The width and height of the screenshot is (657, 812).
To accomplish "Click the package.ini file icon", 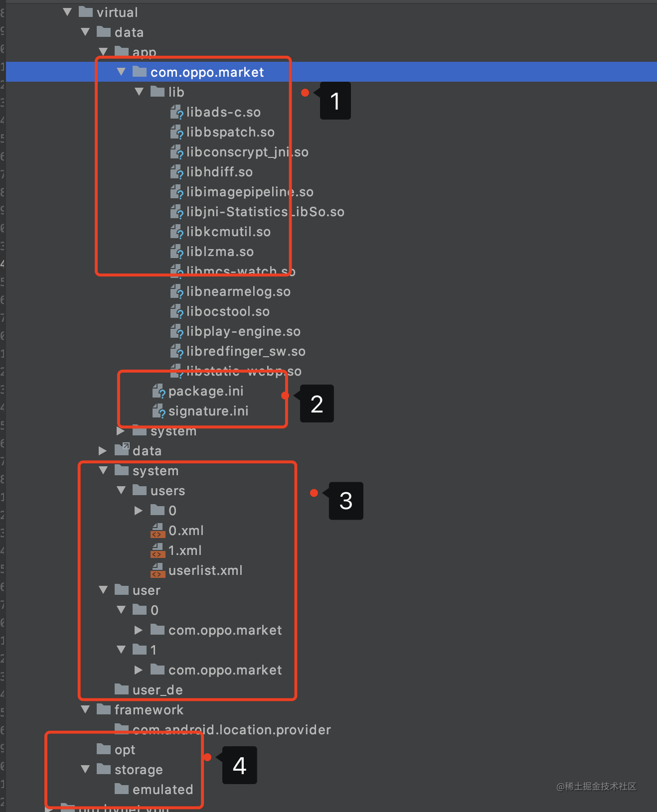I will pyautogui.click(x=159, y=392).
